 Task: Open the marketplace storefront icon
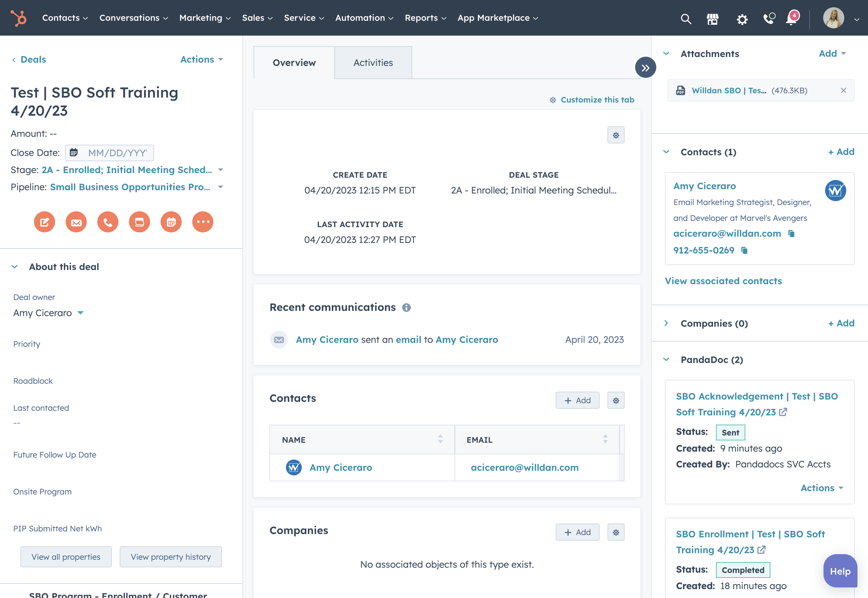[x=712, y=18]
